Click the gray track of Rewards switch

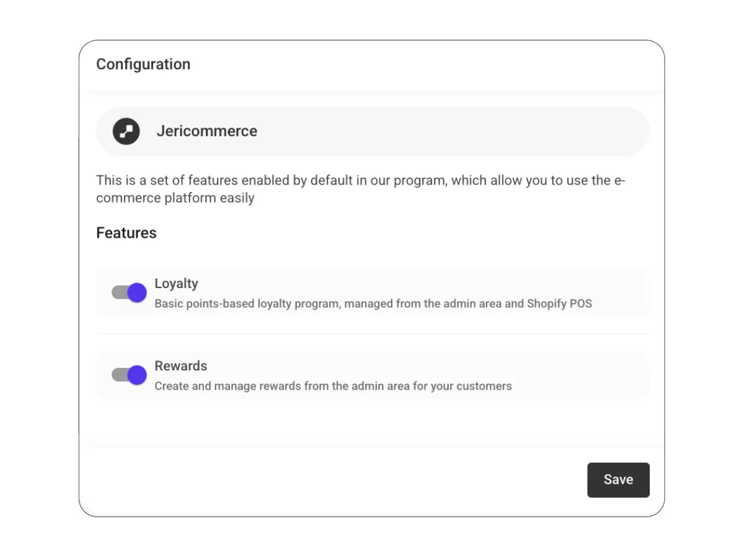[x=118, y=375]
